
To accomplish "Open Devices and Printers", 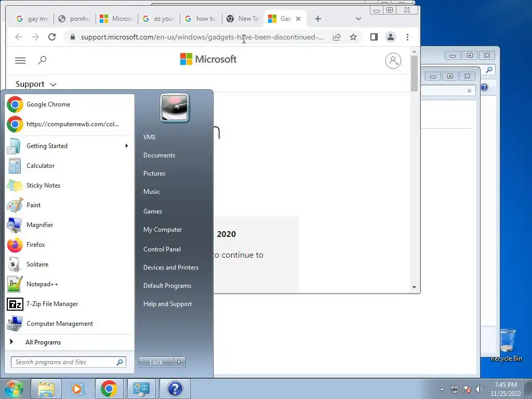I will 175,268.
